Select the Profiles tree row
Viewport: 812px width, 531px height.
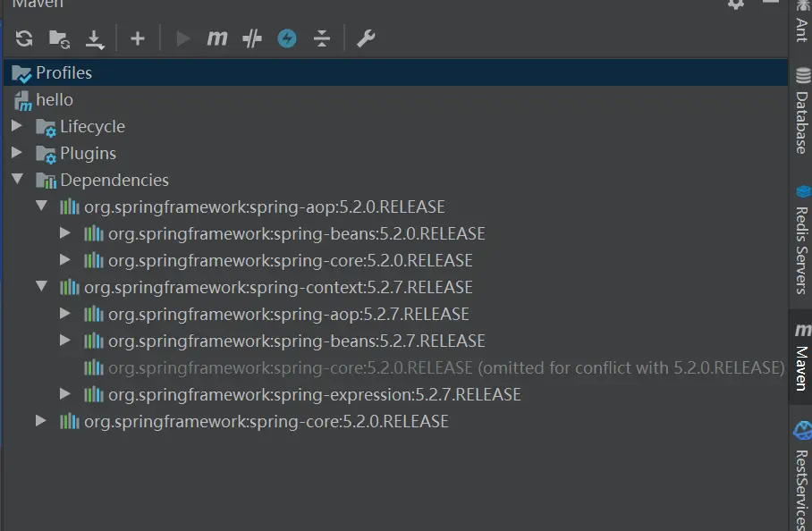coord(395,72)
